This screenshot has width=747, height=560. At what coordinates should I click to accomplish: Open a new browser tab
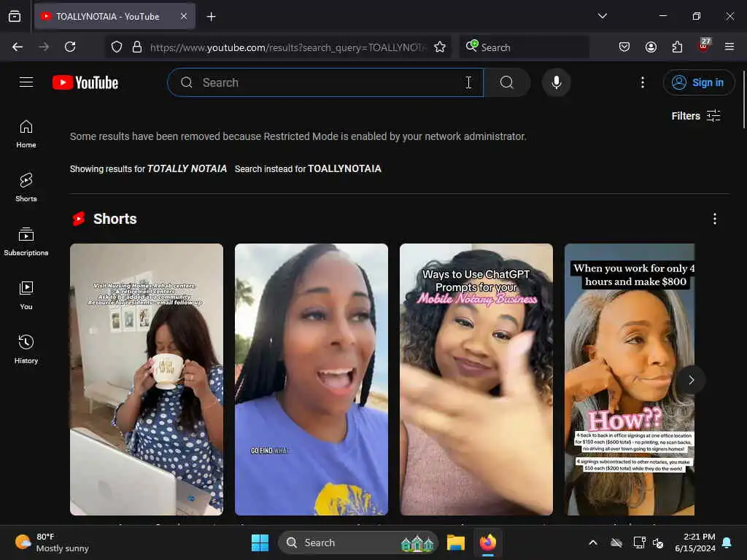(x=211, y=17)
